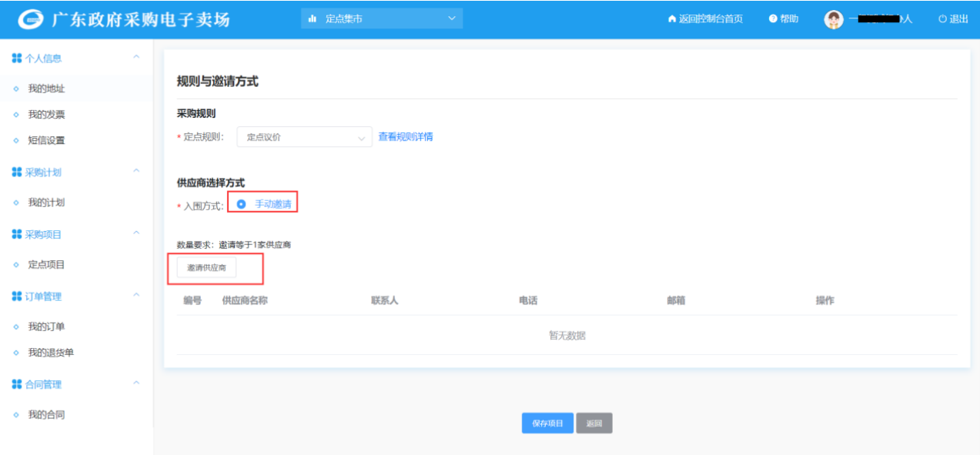Screen dimensions: 980x455
Task: Open 我的订单 in the sidebar
Action: coord(46,326)
